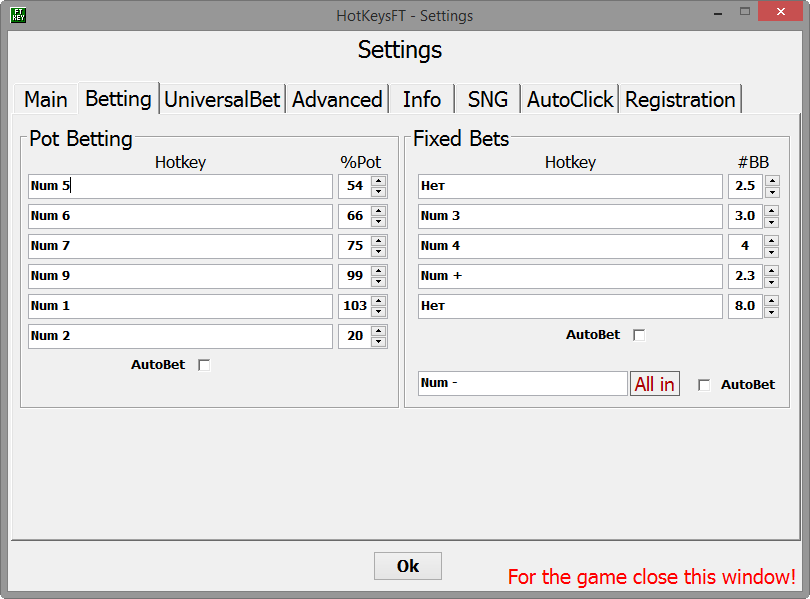Switch to the SNG tab
Screen dimensions: 810x599
[488, 99]
